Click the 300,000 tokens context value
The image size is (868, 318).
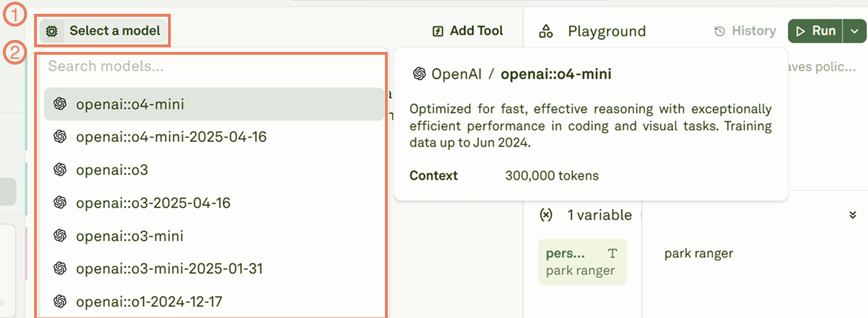552,175
